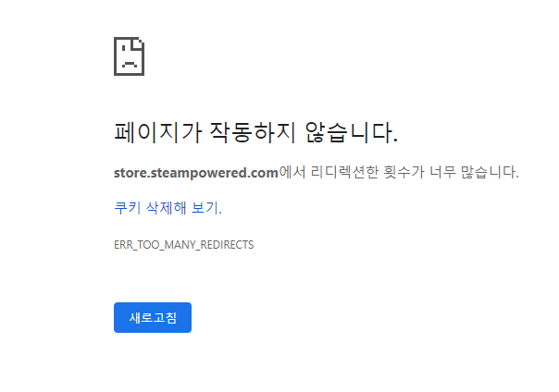The height and width of the screenshot is (392, 559).
Task: Click 보기 at the end of cookie link
Action: point(206,208)
